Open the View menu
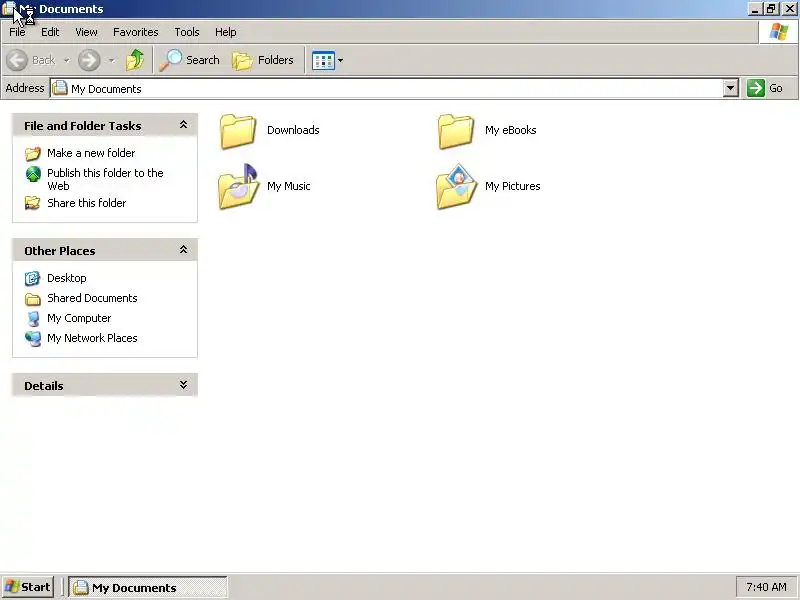 [86, 32]
